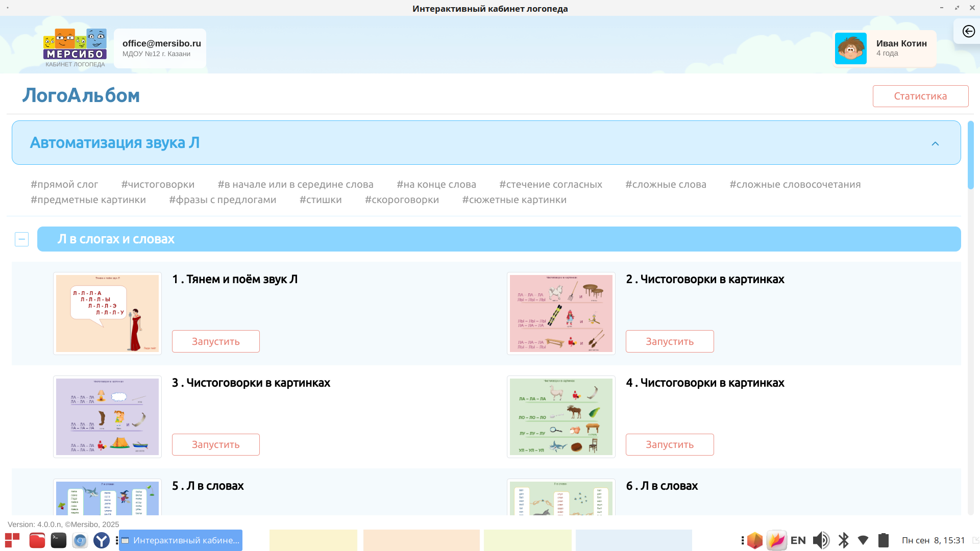Open Yandex browser taskbar icon
This screenshot has height=551, width=980.
click(x=102, y=540)
